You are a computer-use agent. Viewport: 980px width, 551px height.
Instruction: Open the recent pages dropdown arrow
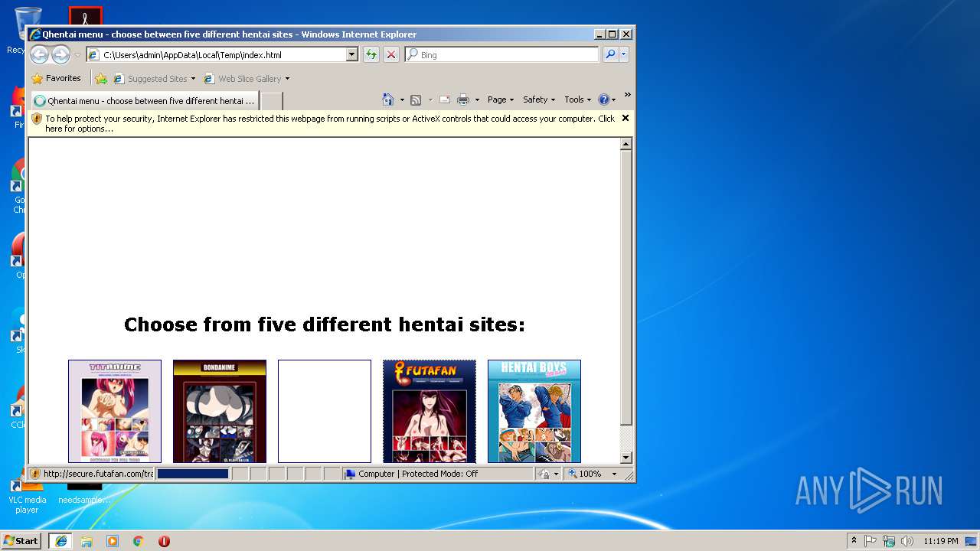pos(77,55)
